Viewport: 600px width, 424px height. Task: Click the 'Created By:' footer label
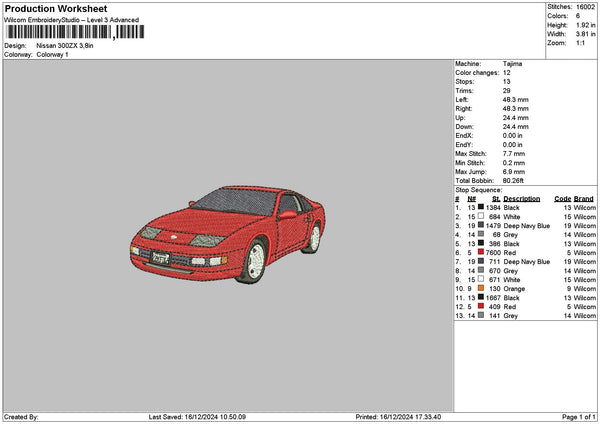tap(21, 417)
